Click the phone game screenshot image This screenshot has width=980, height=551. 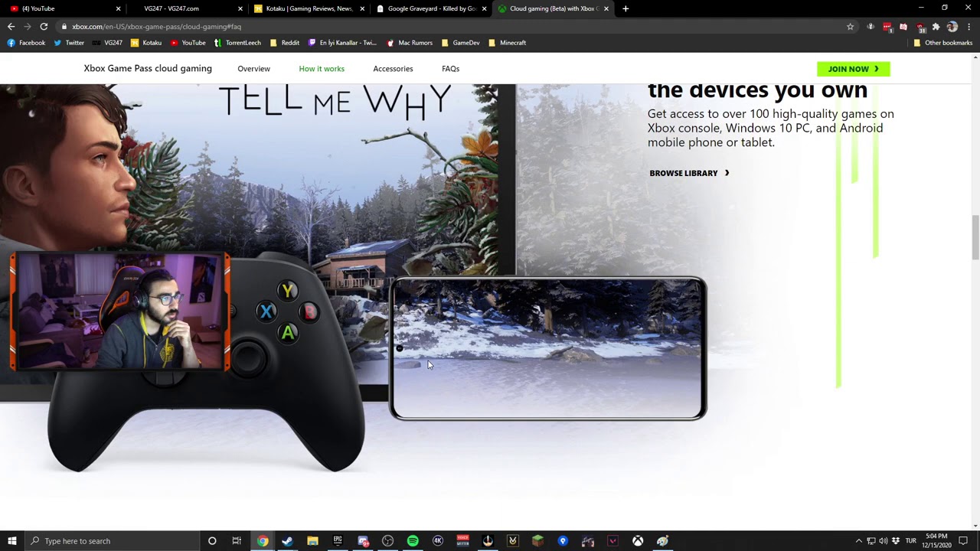click(548, 348)
